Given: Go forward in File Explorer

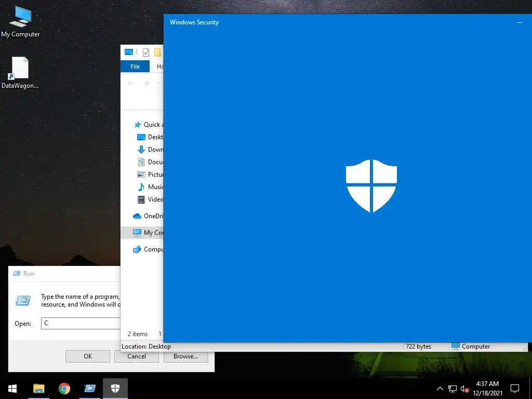Looking at the screenshot, I should [x=146, y=83].
